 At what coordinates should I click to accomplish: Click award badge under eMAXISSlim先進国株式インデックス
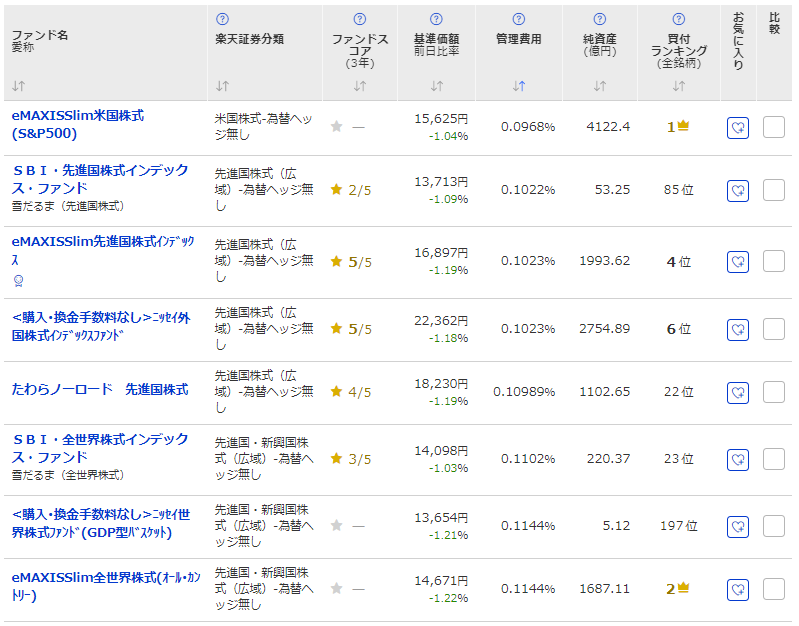pos(18,281)
